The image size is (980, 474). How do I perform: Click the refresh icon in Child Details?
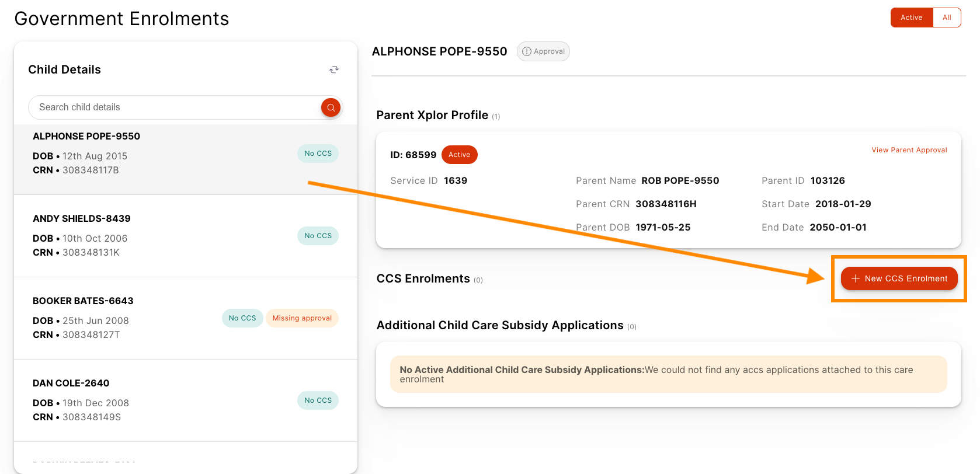[334, 69]
